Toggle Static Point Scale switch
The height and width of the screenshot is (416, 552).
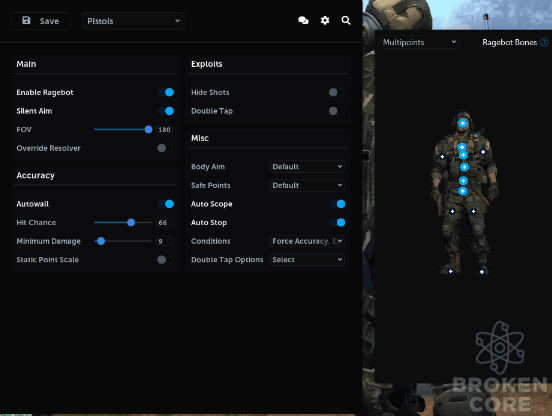tap(165, 260)
